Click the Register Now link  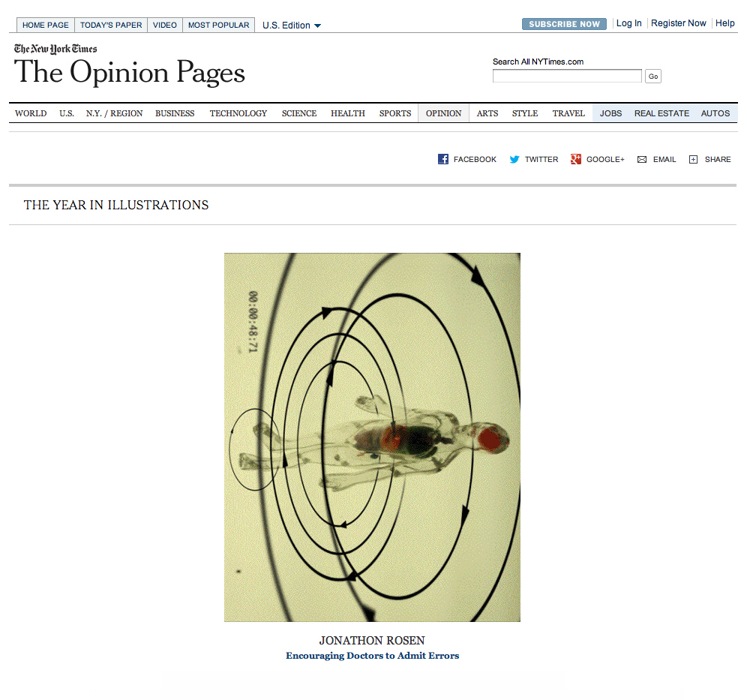click(678, 23)
